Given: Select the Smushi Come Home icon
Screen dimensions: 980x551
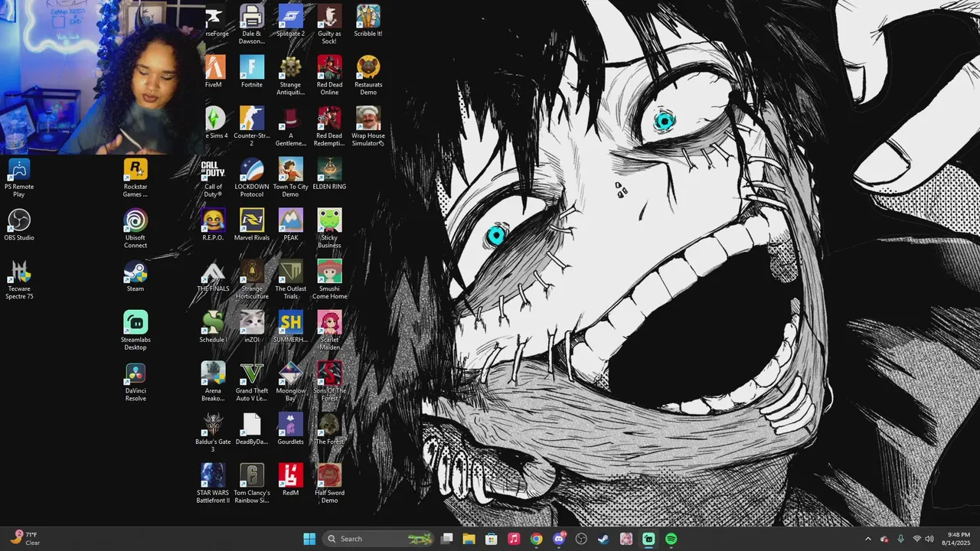Looking at the screenshot, I should (329, 279).
